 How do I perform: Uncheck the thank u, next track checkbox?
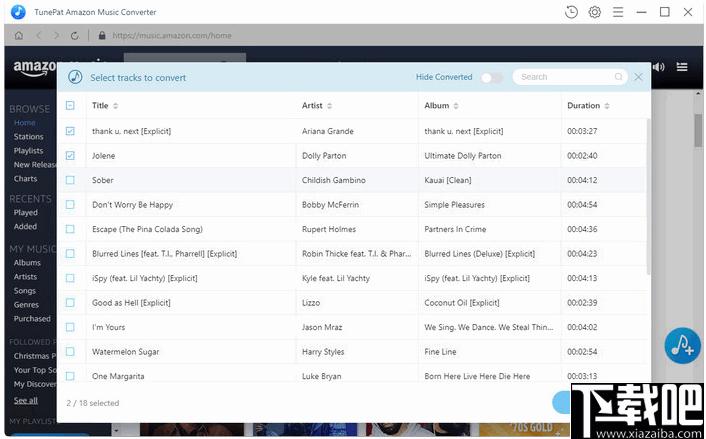click(70, 131)
